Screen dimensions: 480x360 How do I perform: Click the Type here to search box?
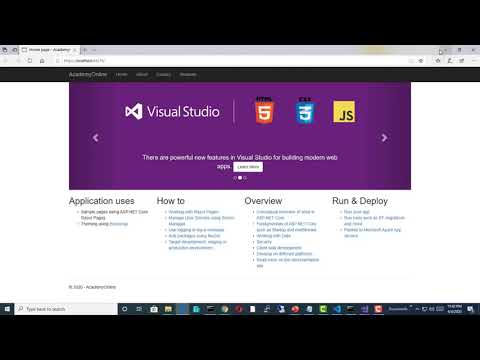(66, 309)
